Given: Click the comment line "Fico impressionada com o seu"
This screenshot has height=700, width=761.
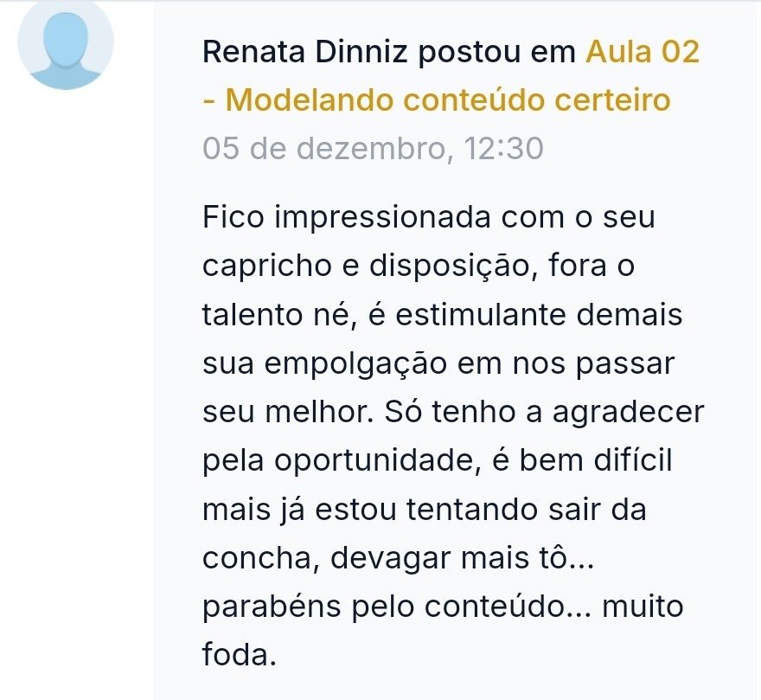Looking at the screenshot, I should click(429, 216).
